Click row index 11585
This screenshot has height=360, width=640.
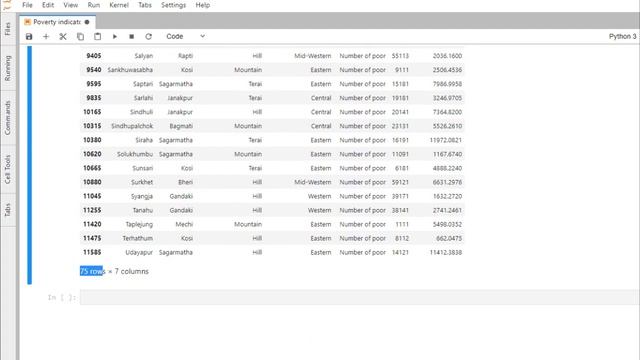pos(92,253)
